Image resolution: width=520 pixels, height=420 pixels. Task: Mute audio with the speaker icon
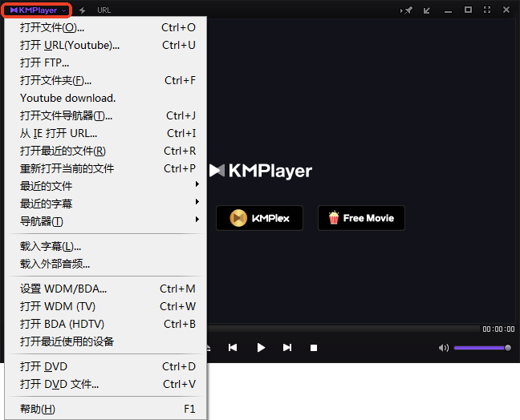[443, 348]
